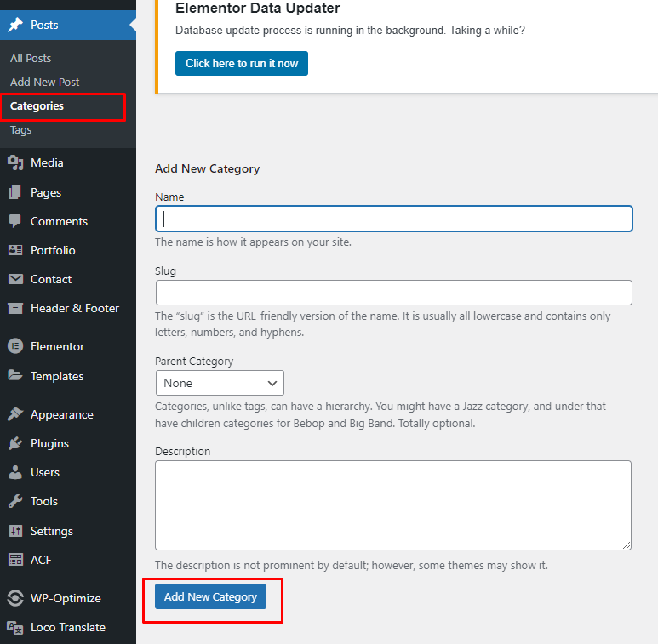Open All Posts submenu item
Image resolution: width=658 pixels, height=644 pixels.
coord(31,58)
